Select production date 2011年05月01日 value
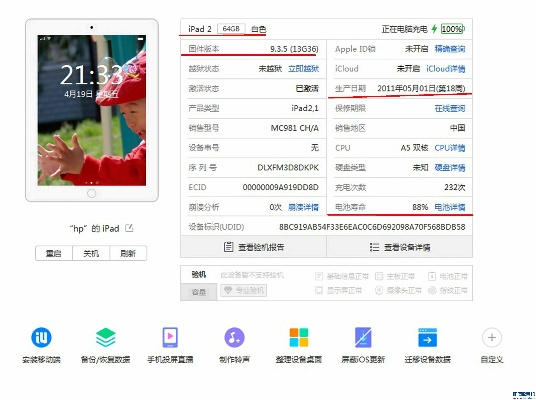The width and height of the screenshot is (536, 400). (x=421, y=89)
